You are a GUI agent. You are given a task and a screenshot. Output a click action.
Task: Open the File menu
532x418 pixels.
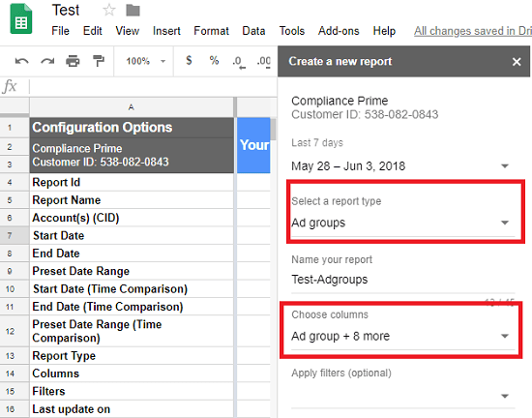tap(60, 31)
